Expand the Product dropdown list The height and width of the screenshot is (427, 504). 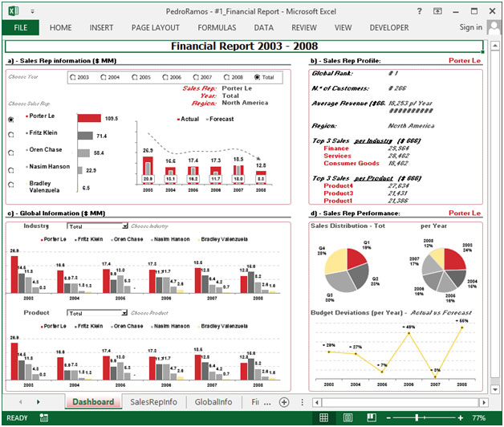(x=124, y=313)
